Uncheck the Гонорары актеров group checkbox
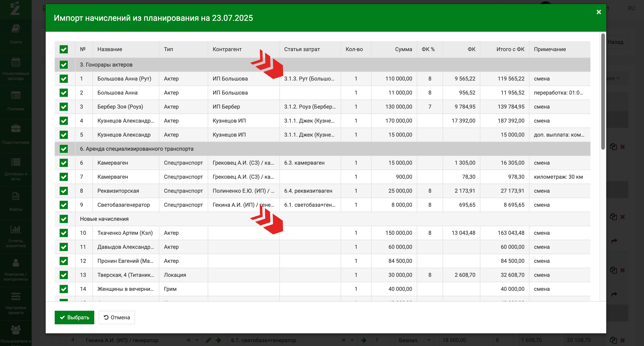Image resolution: width=644 pixels, height=346 pixels. [x=64, y=65]
